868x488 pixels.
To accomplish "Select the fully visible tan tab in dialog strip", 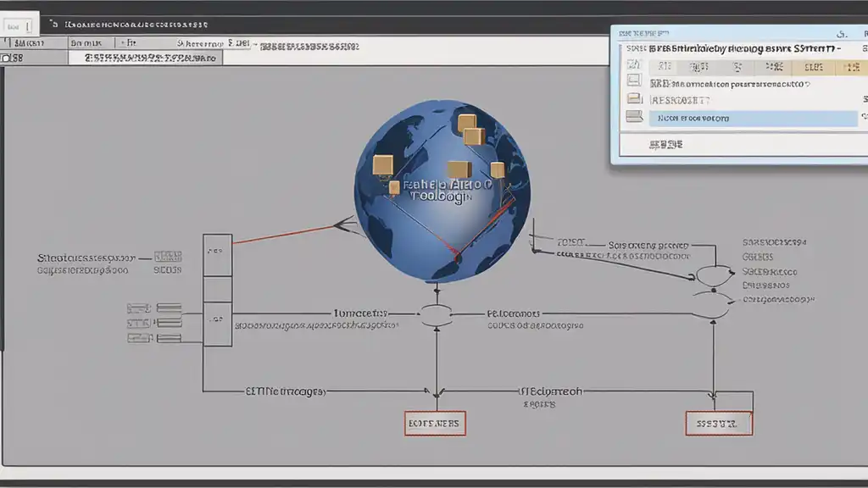I will 813,67.
